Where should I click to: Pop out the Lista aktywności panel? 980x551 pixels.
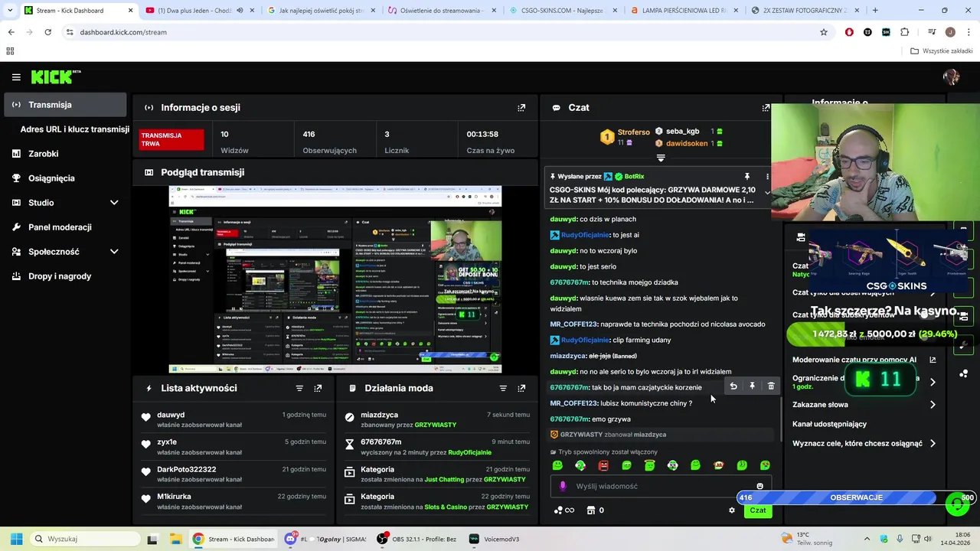click(318, 388)
